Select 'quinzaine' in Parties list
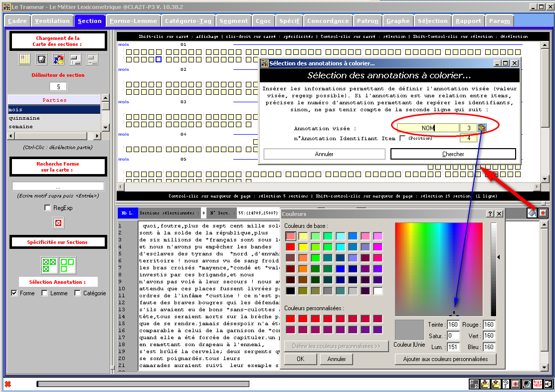 click(54, 118)
